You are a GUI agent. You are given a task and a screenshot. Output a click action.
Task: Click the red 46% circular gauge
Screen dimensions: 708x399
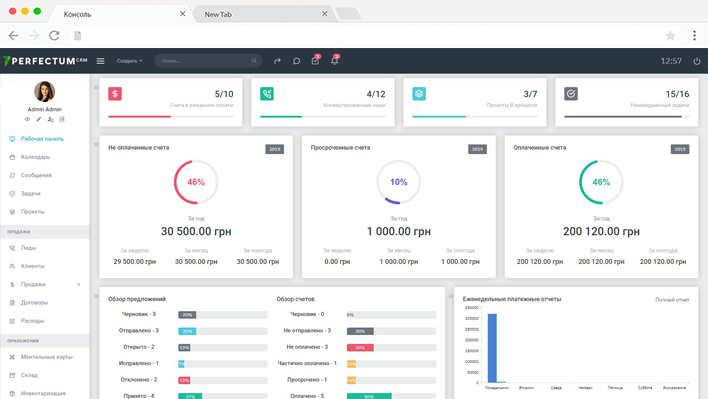pyautogui.click(x=196, y=182)
